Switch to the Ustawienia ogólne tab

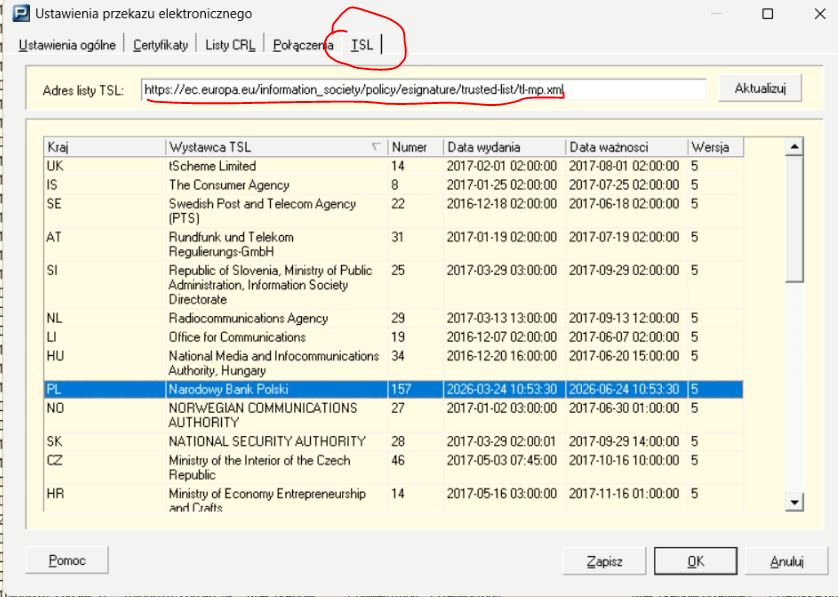[x=67, y=46]
